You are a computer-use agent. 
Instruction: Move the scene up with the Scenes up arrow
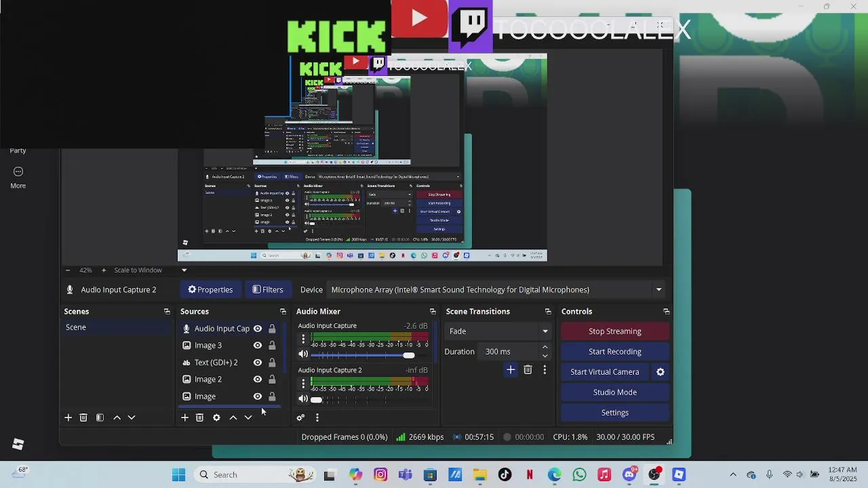click(x=117, y=418)
